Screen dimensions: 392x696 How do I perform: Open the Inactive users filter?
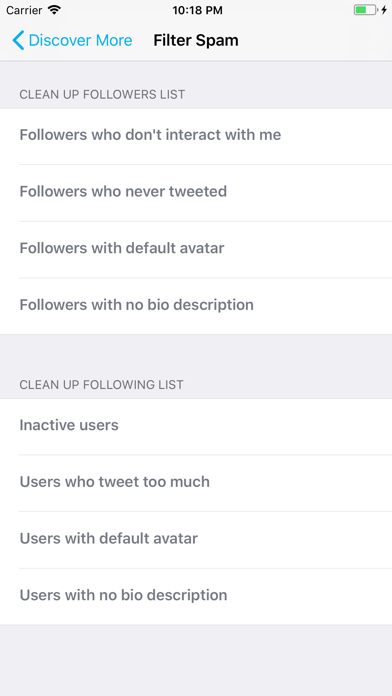point(196,427)
